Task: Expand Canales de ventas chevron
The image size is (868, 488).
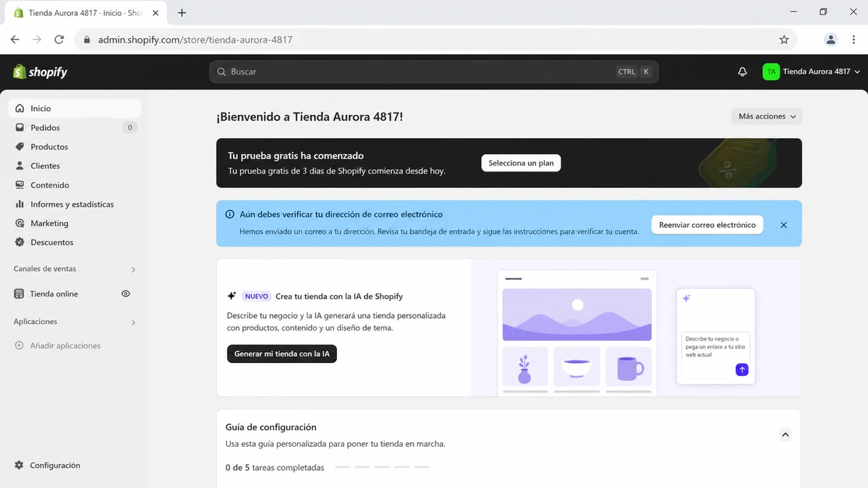Action: coord(133,270)
